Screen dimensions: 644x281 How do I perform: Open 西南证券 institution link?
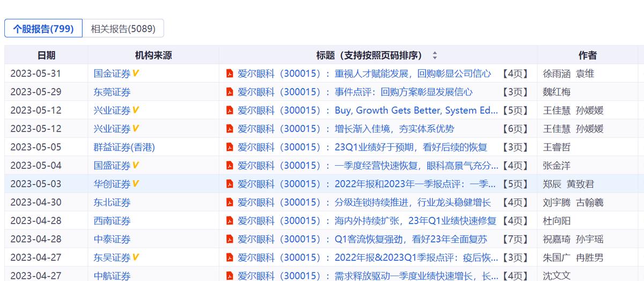pyautogui.click(x=112, y=220)
